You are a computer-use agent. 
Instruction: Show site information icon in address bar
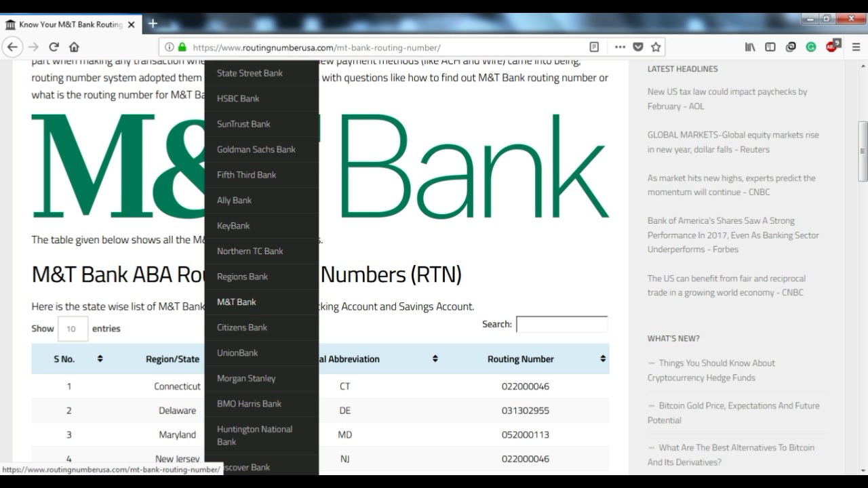170,47
